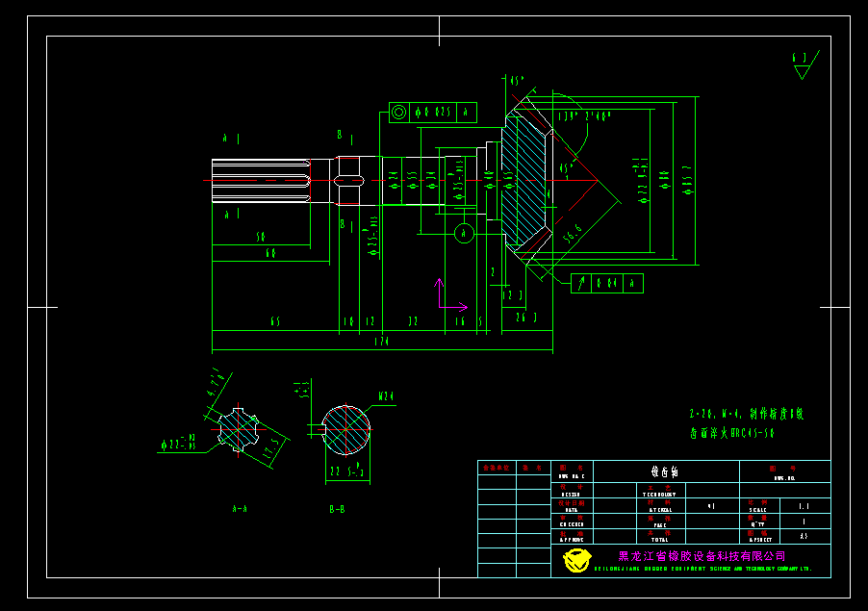This screenshot has width=868, height=611.
Task: Click the M24 thread callout
Action: [x=386, y=396]
